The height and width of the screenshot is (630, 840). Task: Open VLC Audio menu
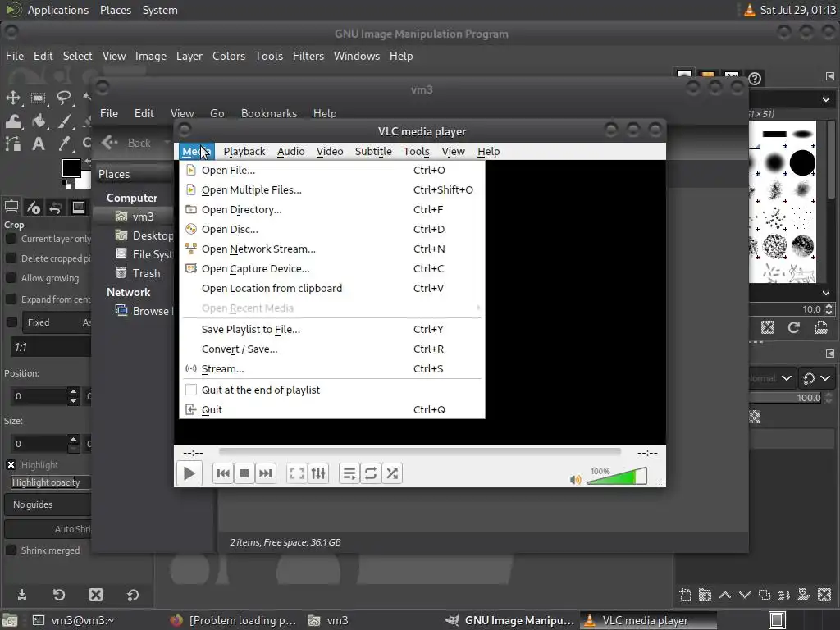291,152
